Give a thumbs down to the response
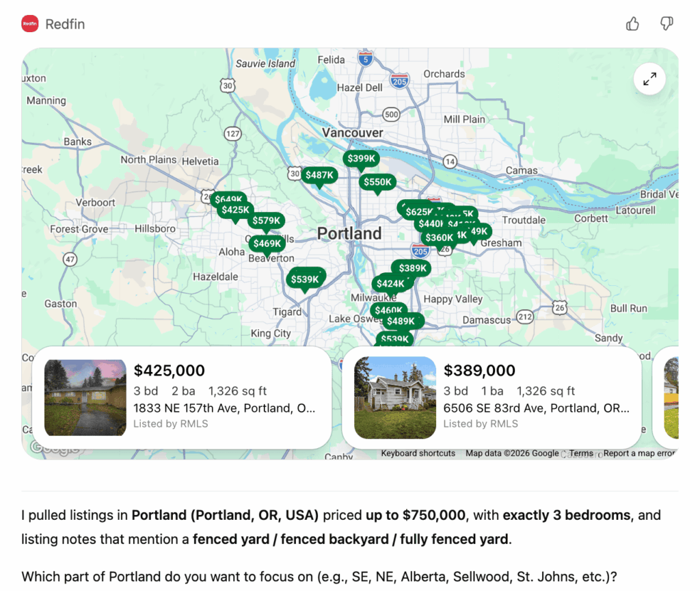 coord(667,23)
